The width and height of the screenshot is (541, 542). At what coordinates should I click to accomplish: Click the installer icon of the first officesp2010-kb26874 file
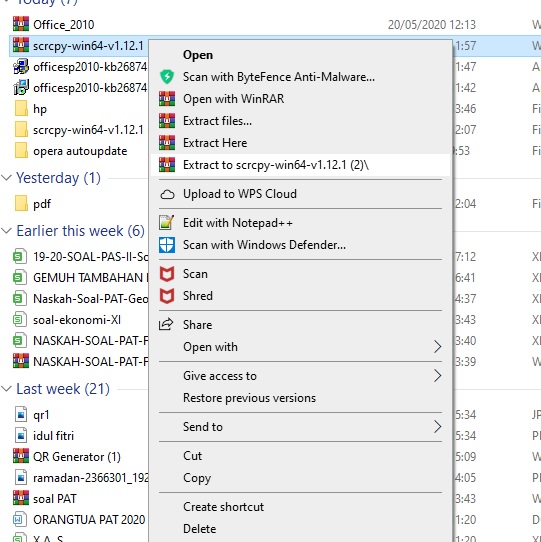[x=21, y=66]
